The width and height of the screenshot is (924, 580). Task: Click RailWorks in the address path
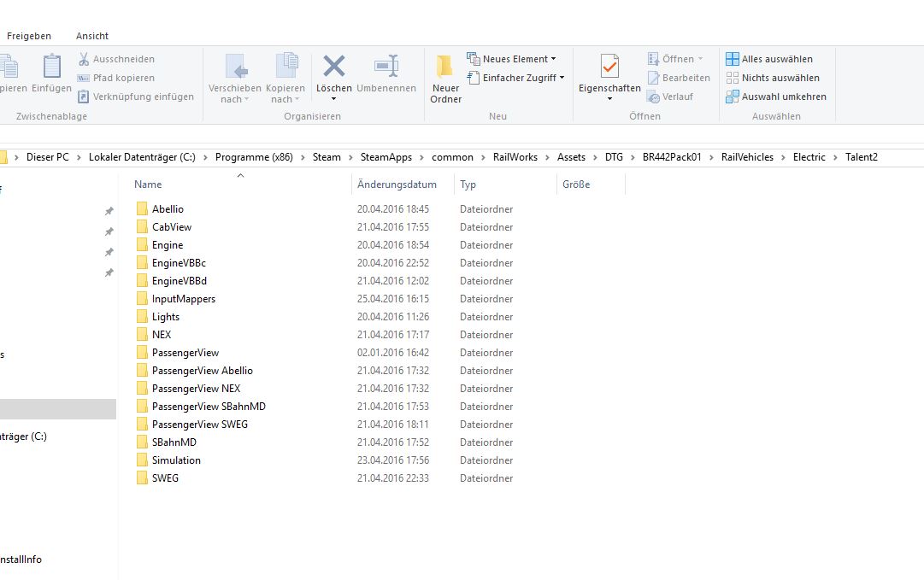point(515,157)
